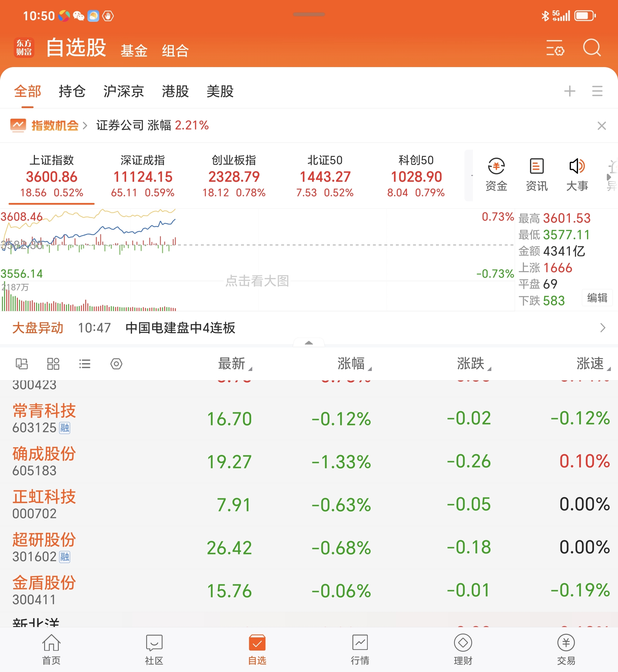
Task: Tap the 东方财富 app logo
Action: tap(24, 48)
